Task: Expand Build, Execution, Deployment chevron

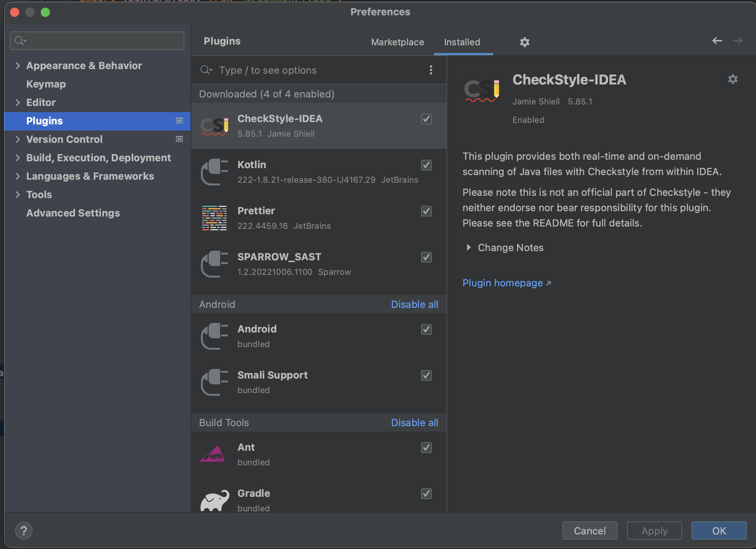Action: pyautogui.click(x=17, y=158)
